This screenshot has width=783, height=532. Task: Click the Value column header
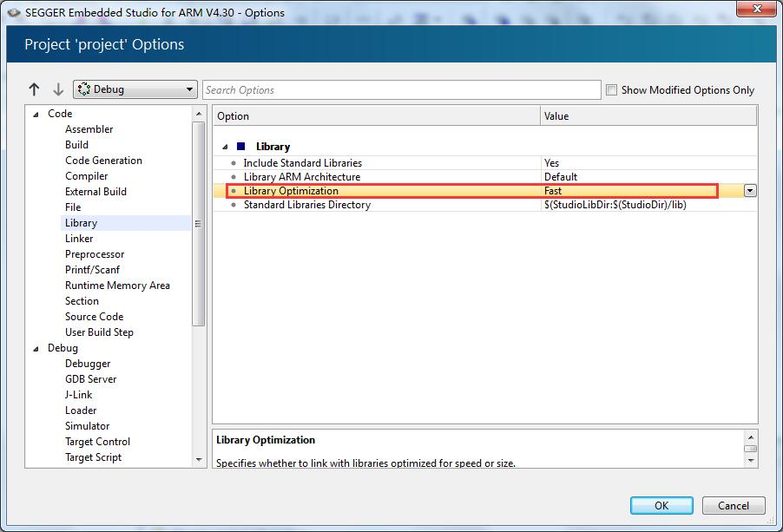648,115
